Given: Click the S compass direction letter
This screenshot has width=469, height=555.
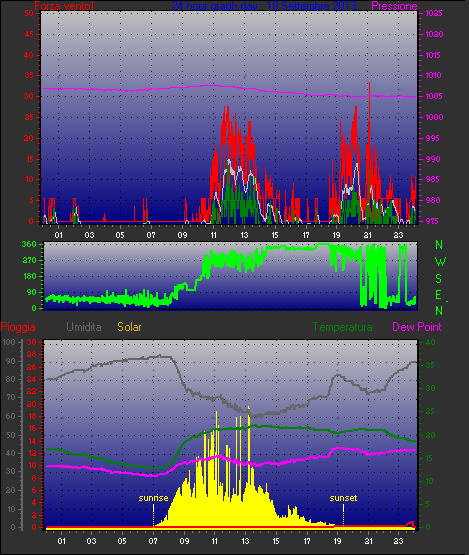Looking at the screenshot, I should 439,279.
